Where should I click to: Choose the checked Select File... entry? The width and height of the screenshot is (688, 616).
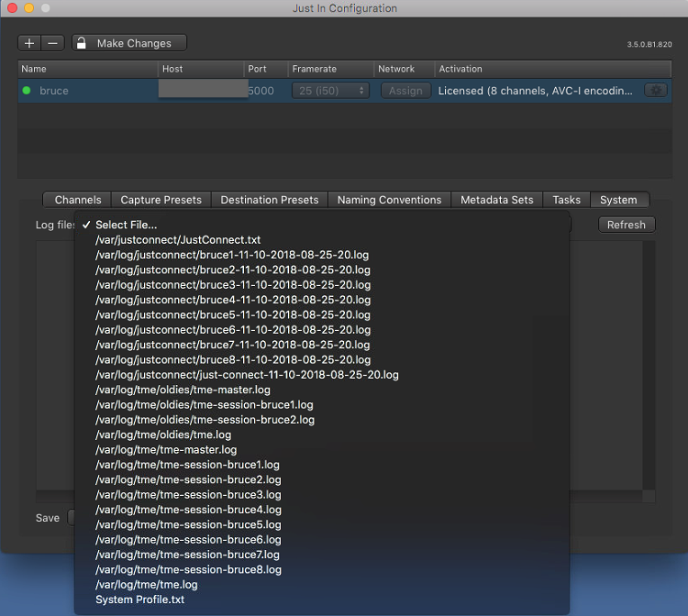[322, 225]
